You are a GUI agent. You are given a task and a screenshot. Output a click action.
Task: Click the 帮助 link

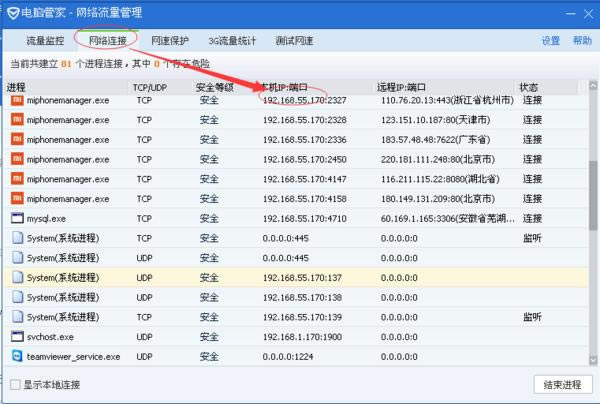click(581, 41)
